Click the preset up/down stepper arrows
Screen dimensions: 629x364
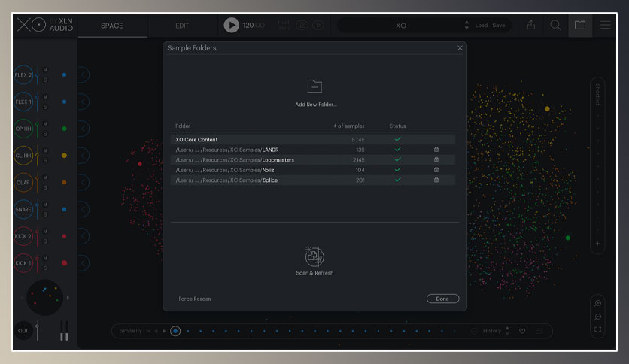(x=466, y=26)
